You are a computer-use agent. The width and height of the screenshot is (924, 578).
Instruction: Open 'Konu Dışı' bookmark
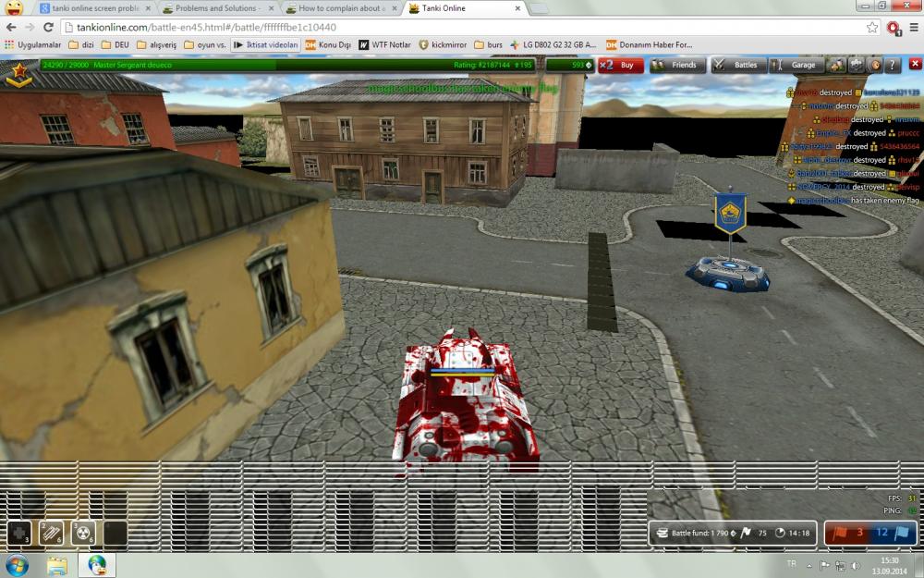[328, 44]
